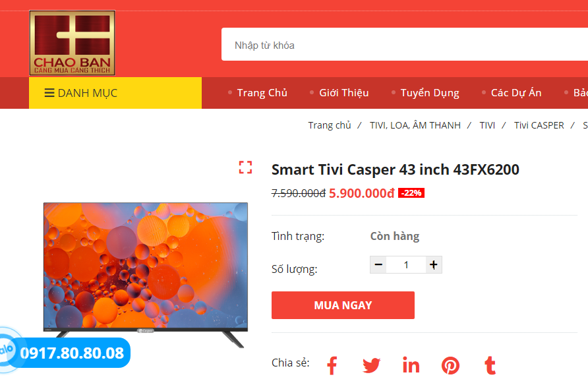Image resolution: width=588 pixels, height=385 pixels.
Task: Click the Casper TV product image
Action: point(146,274)
